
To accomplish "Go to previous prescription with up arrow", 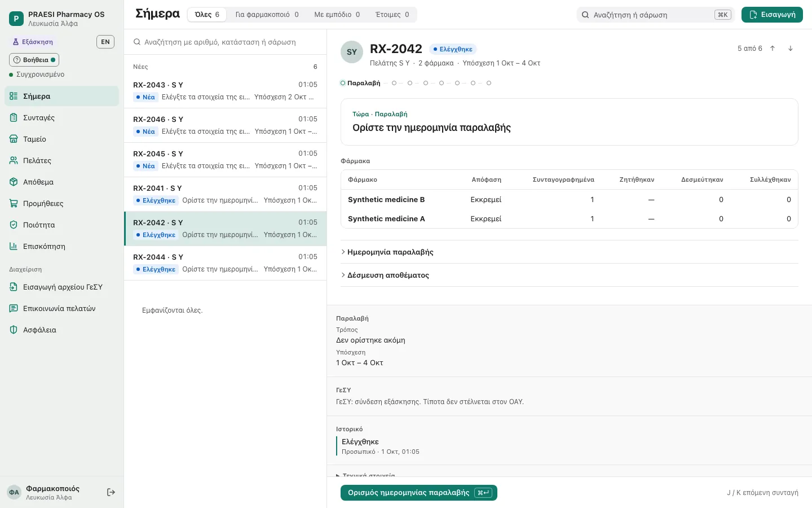I will pos(773,49).
